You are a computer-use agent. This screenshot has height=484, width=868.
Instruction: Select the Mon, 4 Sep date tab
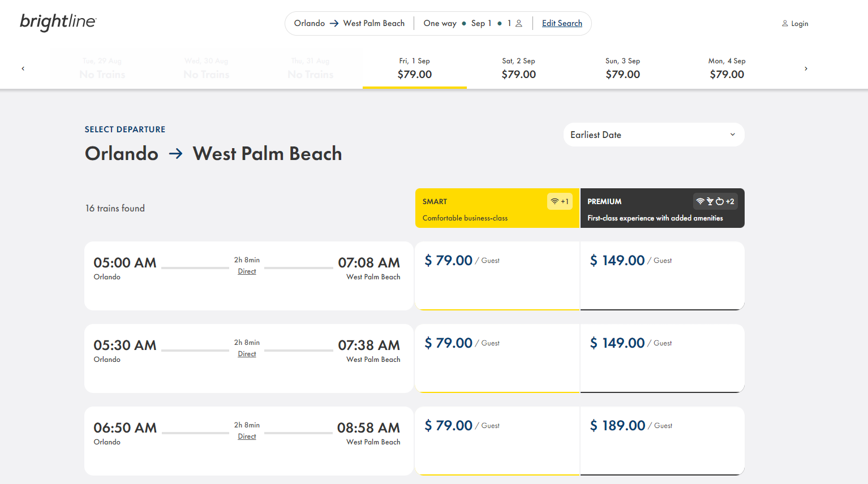(x=727, y=68)
